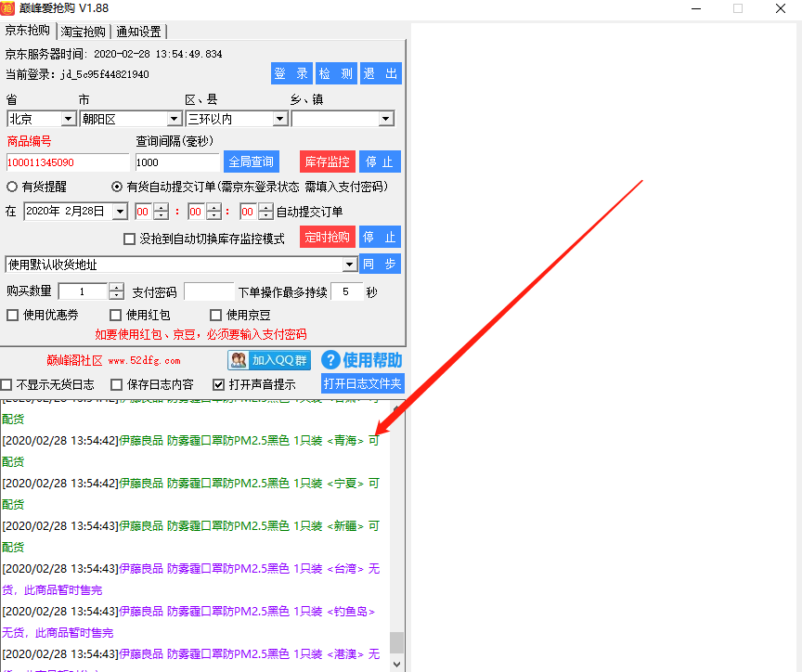Click the 打开日志文件夹 button

(x=363, y=383)
